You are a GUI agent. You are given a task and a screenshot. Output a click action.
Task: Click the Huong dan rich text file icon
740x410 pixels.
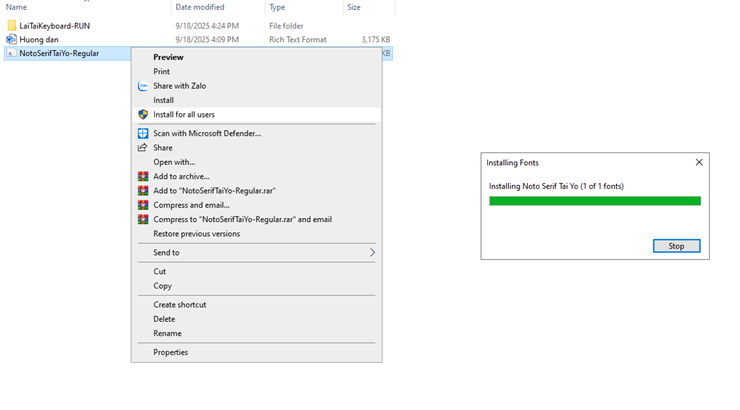pyautogui.click(x=12, y=40)
